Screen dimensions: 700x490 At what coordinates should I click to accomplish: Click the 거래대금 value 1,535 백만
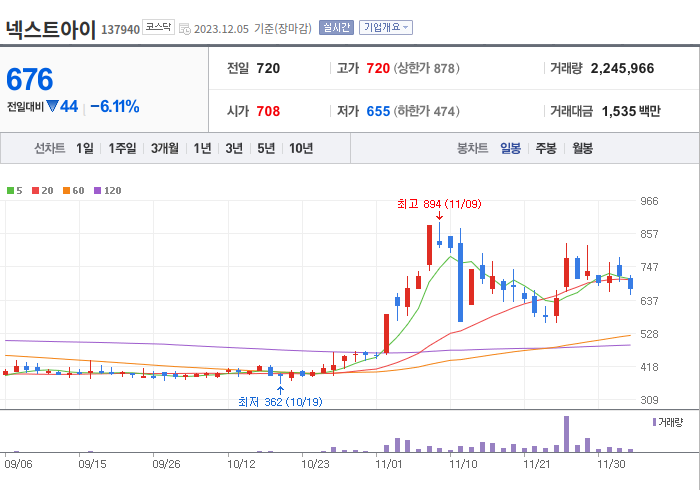[631, 111]
